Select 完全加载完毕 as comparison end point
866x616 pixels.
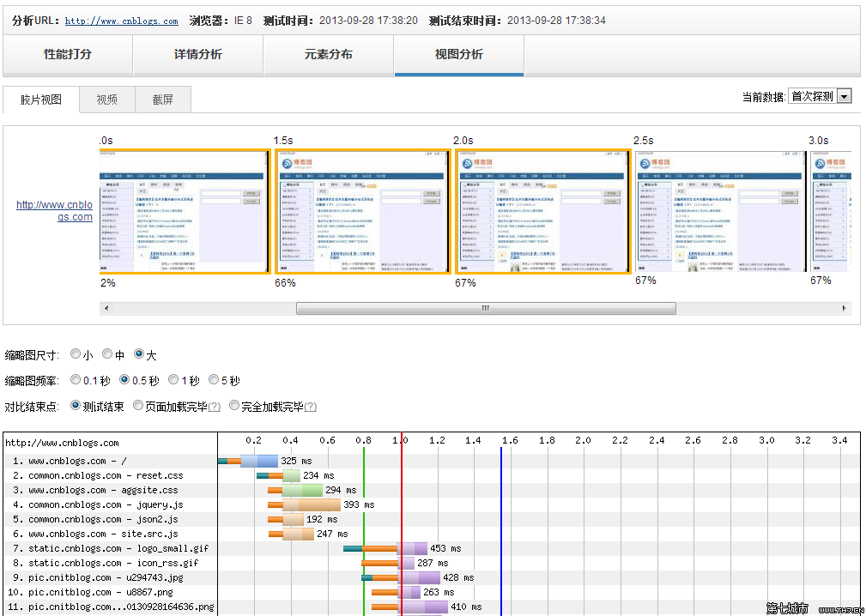(234, 406)
